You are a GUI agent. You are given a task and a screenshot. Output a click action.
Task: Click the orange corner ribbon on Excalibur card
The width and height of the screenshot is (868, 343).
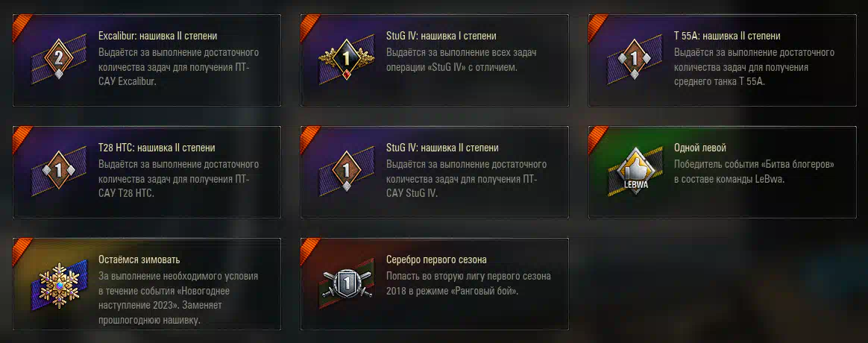tap(21, 24)
